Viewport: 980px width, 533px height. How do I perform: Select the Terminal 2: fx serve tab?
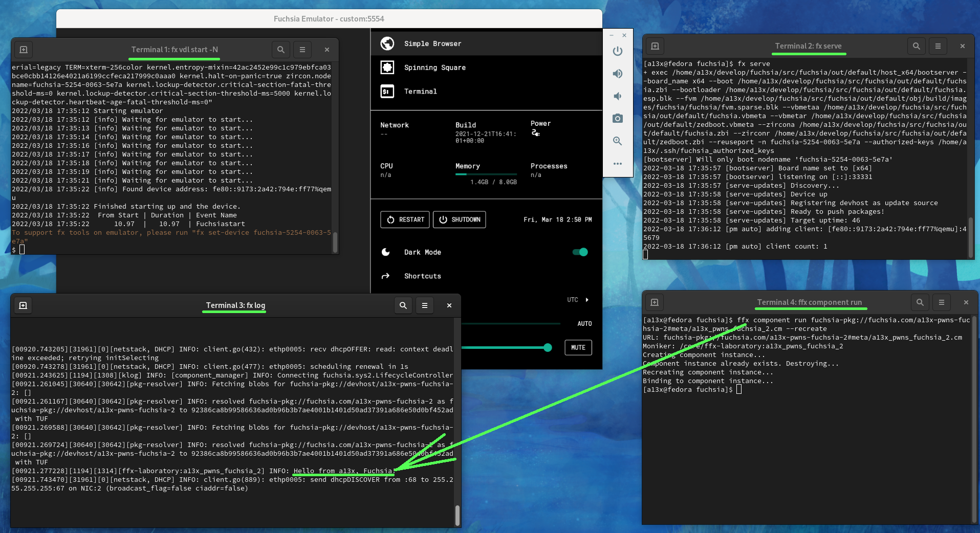809,46
